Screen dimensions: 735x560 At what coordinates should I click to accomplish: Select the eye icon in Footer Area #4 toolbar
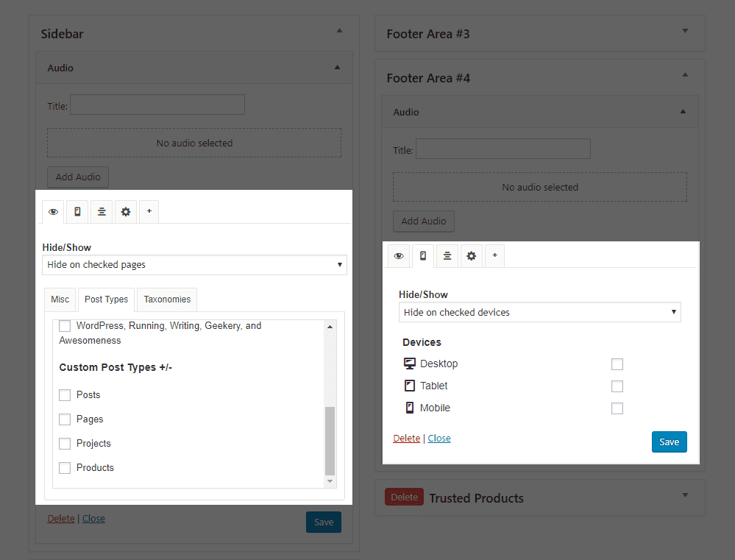click(x=398, y=255)
